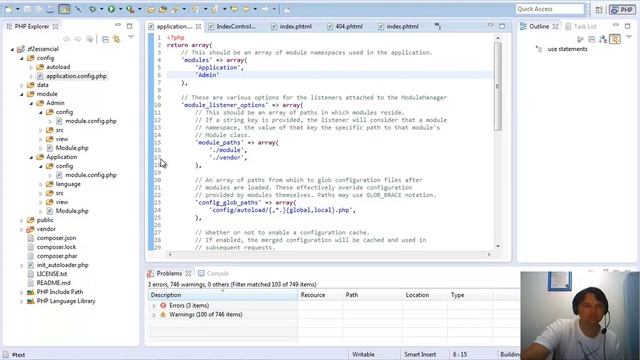Click the Open Perspective icon
This screenshot has height=360, width=640.
[598, 9]
